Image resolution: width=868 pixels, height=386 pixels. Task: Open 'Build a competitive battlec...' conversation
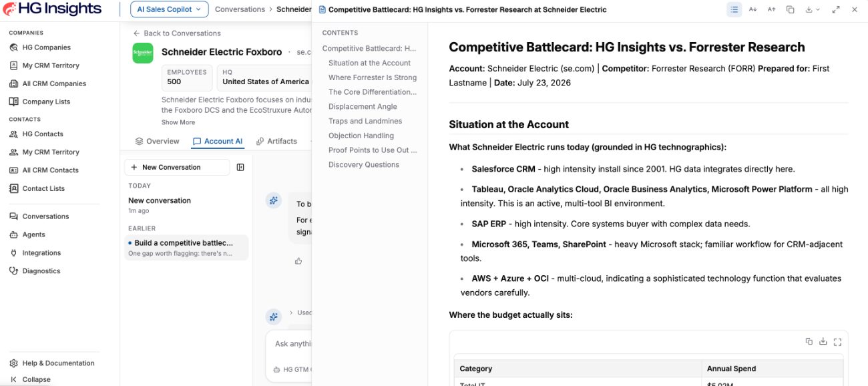point(186,248)
